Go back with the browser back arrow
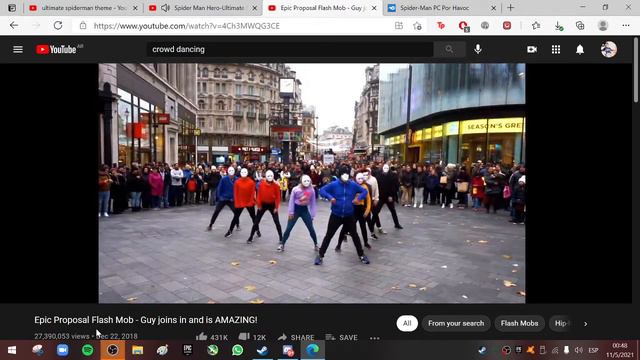 coord(14,26)
